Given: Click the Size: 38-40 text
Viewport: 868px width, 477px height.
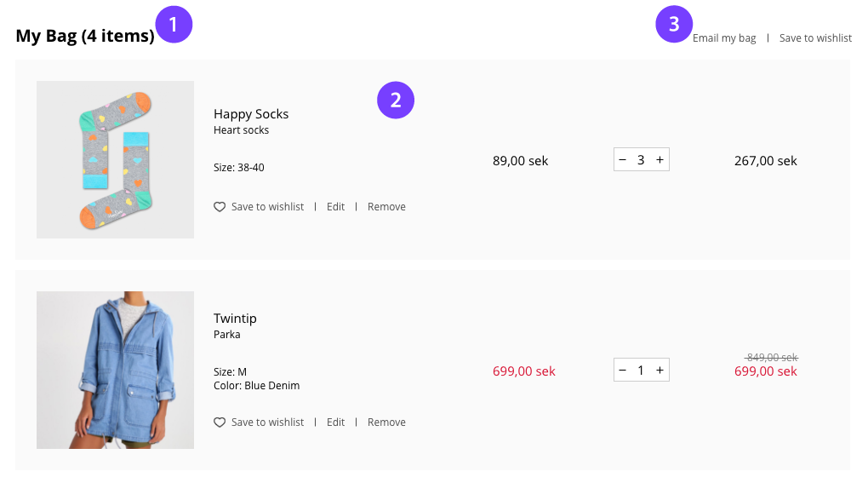Looking at the screenshot, I should 238,167.
